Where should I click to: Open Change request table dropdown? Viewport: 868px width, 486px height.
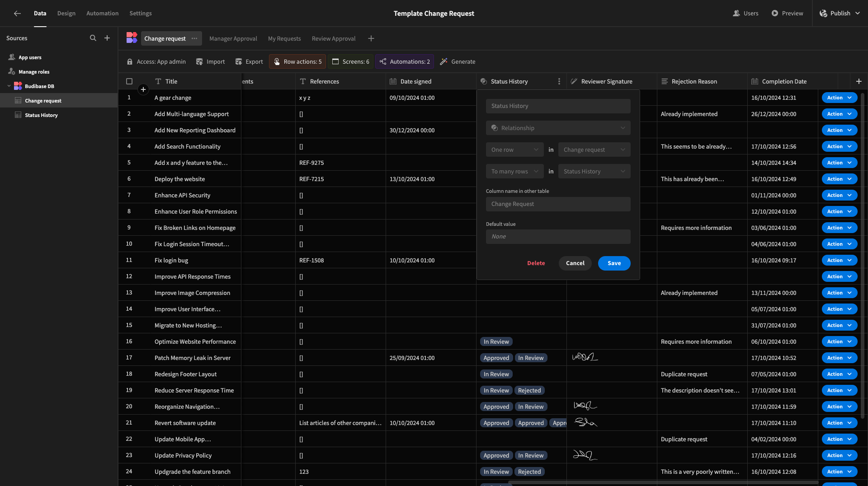[594, 150]
